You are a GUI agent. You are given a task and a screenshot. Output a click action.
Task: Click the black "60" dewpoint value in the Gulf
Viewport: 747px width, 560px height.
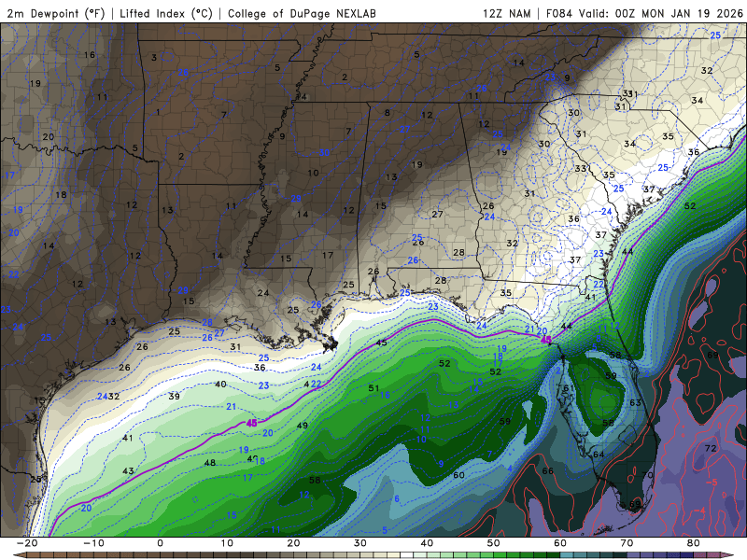tap(458, 475)
